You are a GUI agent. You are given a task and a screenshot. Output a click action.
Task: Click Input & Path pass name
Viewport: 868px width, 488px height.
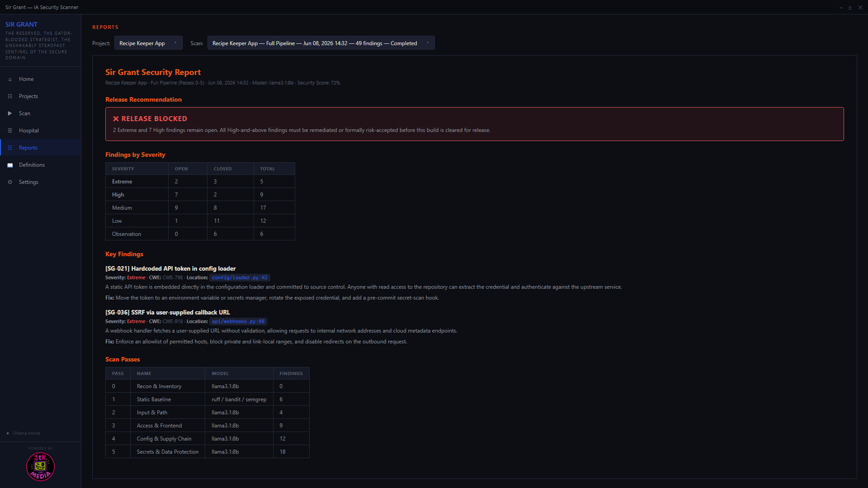(152, 413)
